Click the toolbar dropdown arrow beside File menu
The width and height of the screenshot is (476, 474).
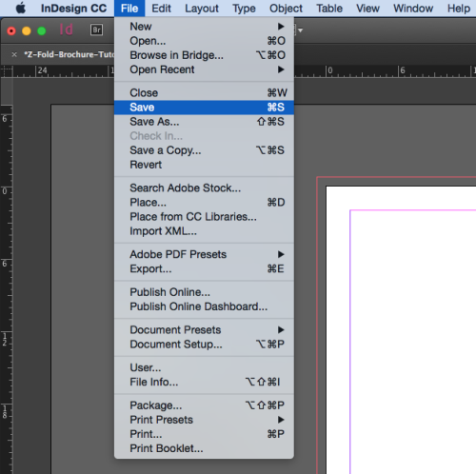(x=300, y=30)
